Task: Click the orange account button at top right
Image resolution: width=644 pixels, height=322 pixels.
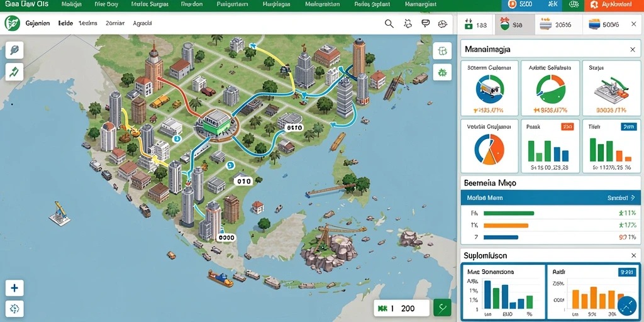Action: coord(613,5)
